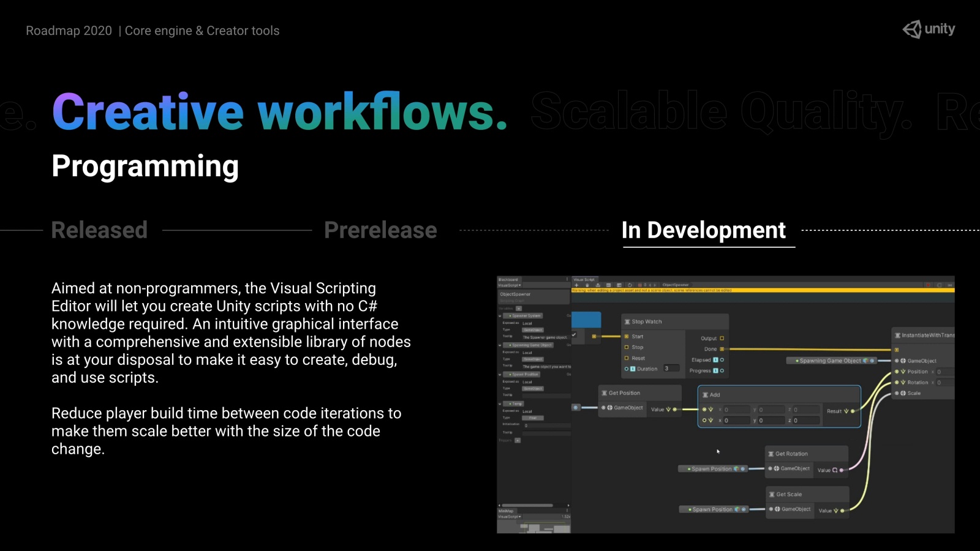This screenshot has width=980, height=551.
Task: Collapse the Spawner System variable
Action: [x=500, y=316]
